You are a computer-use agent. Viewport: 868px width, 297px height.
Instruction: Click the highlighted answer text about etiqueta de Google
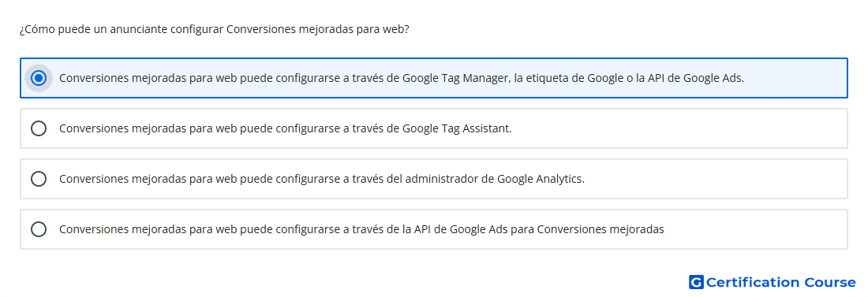coord(402,78)
